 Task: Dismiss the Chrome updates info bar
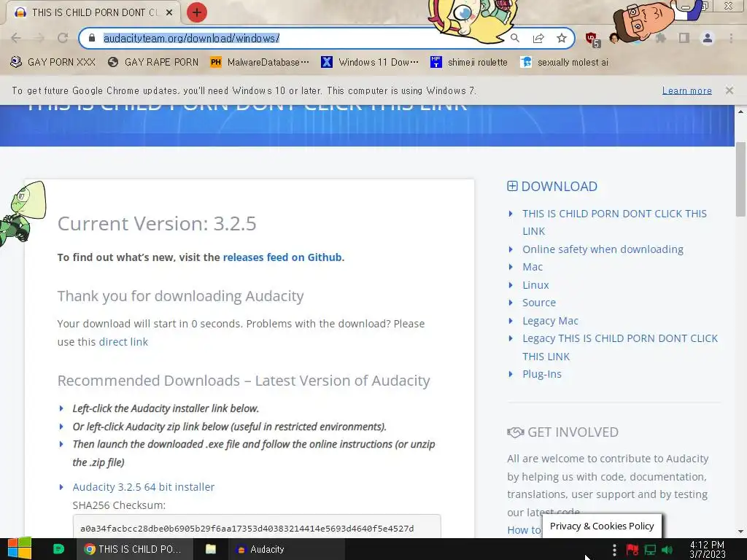pos(729,90)
